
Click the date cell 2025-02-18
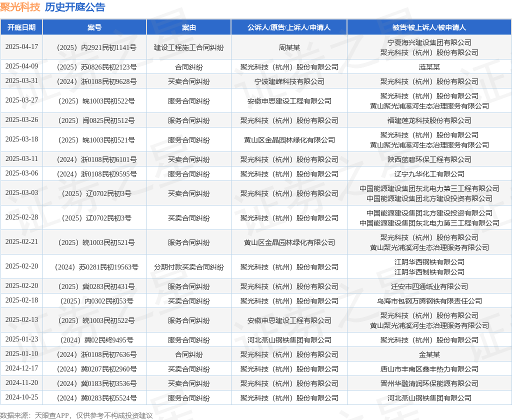pos(21,300)
